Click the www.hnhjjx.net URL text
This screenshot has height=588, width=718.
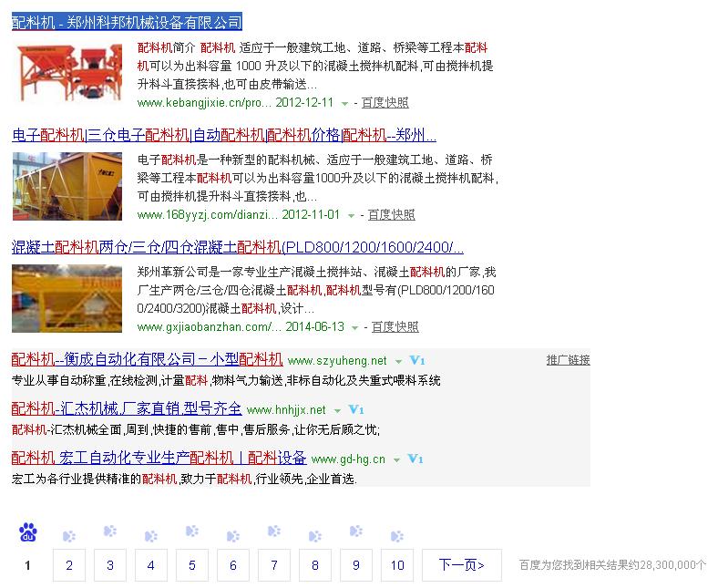click(x=286, y=409)
